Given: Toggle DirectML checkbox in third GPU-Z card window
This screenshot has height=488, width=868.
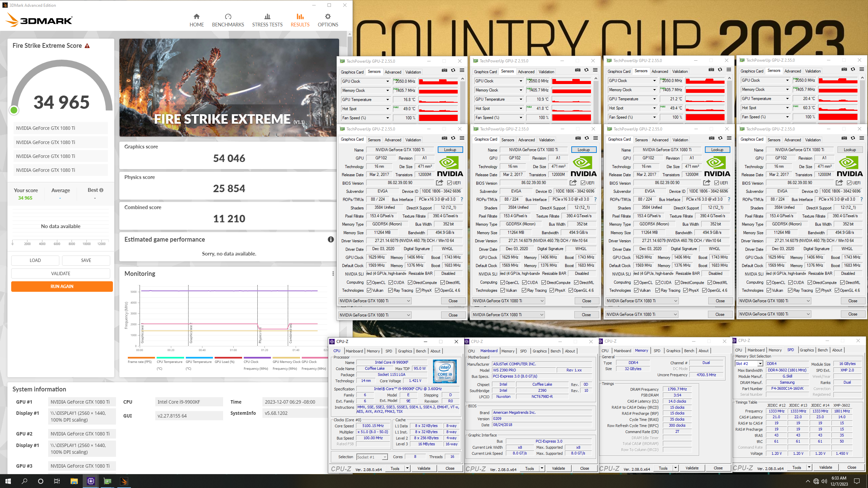Looking at the screenshot, I should (710, 283).
